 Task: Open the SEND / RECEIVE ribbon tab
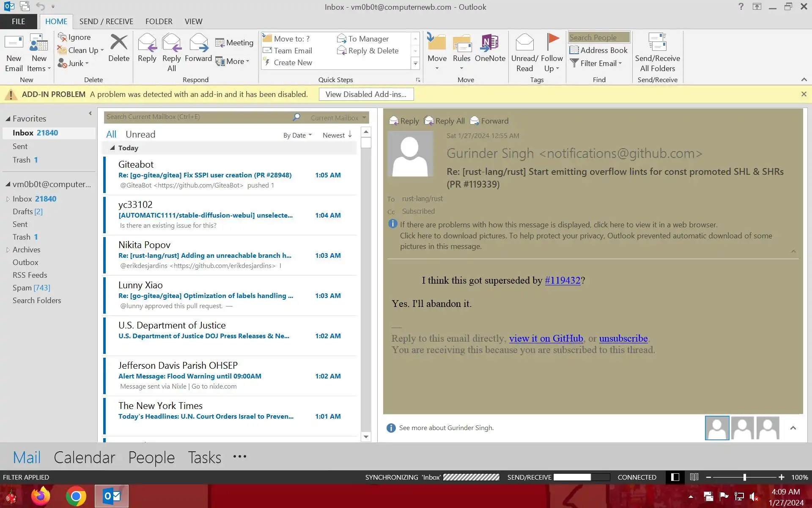(106, 22)
